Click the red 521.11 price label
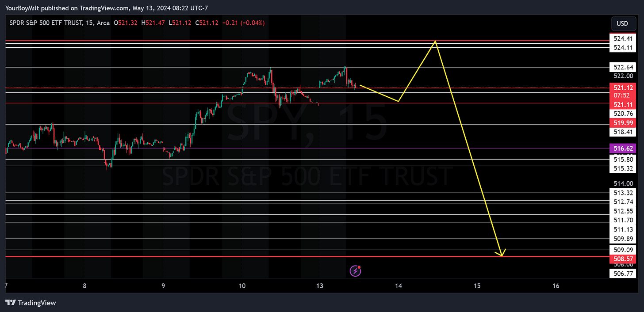The width and height of the screenshot is (644, 312). click(623, 104)
